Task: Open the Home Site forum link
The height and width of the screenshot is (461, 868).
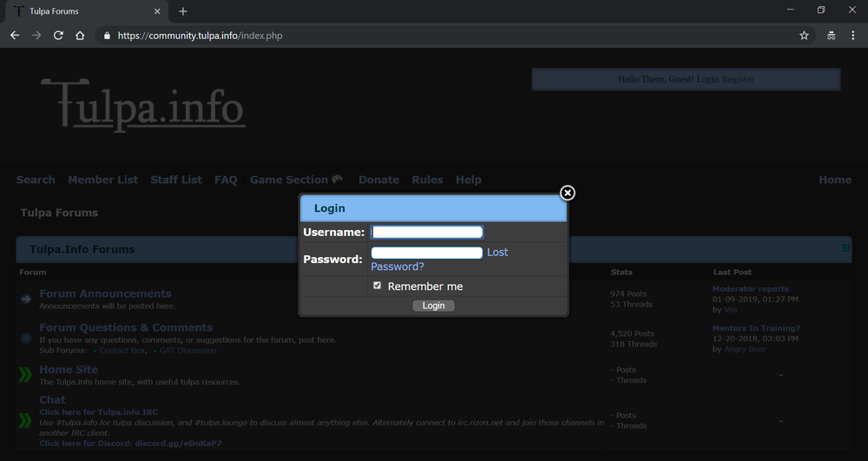Action: [69, 370]
